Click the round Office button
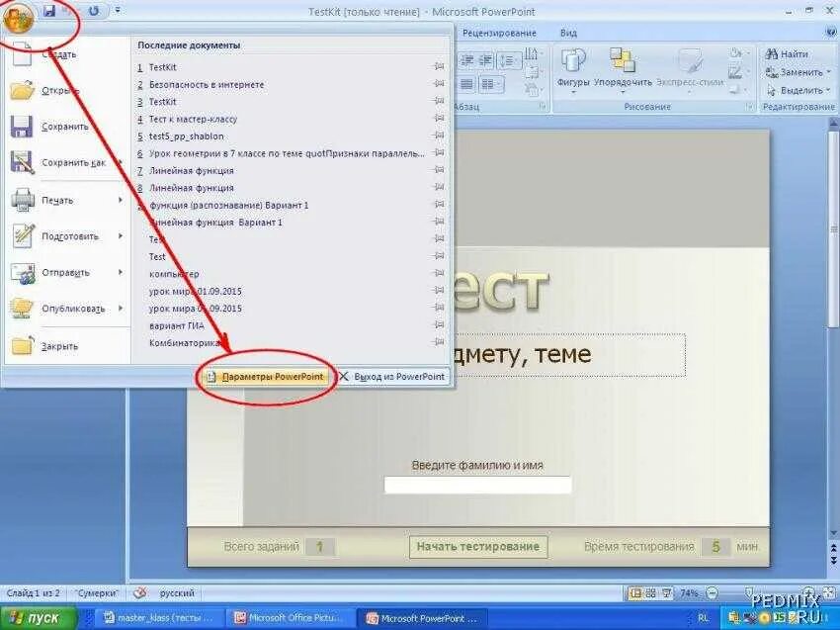The image size is (840, 630). click(x=18, y=17)
